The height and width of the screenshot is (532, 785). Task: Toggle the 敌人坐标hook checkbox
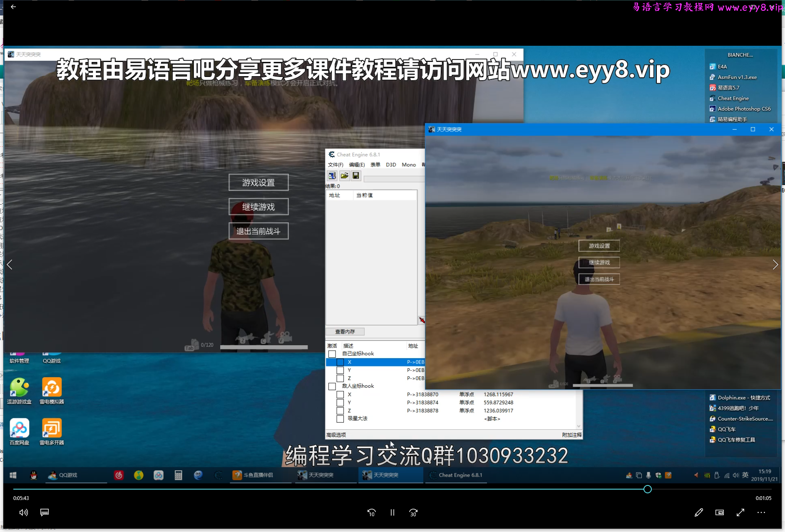coord(332,386)
